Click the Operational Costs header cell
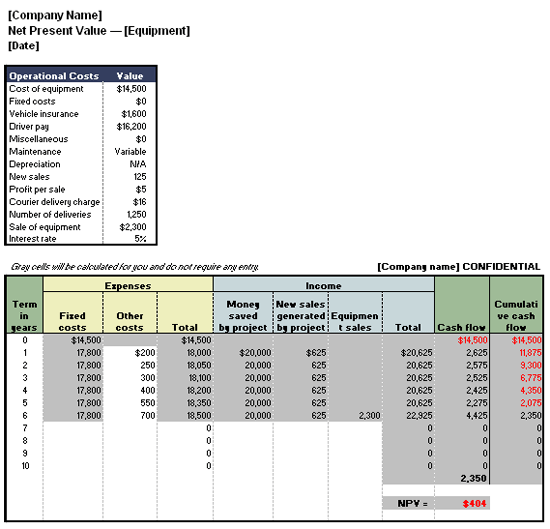The height and width of the screenshot is (529, 550). [x=54, y=76]
